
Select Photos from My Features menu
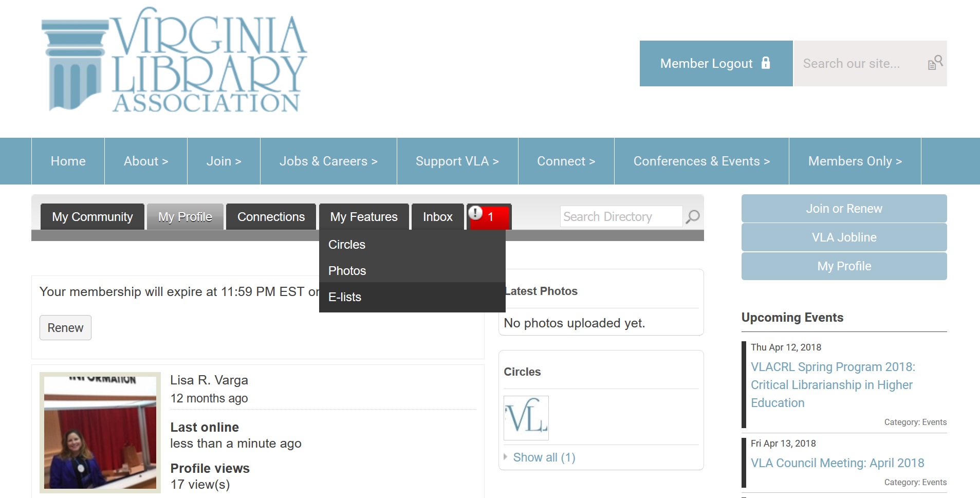point(412,270)
